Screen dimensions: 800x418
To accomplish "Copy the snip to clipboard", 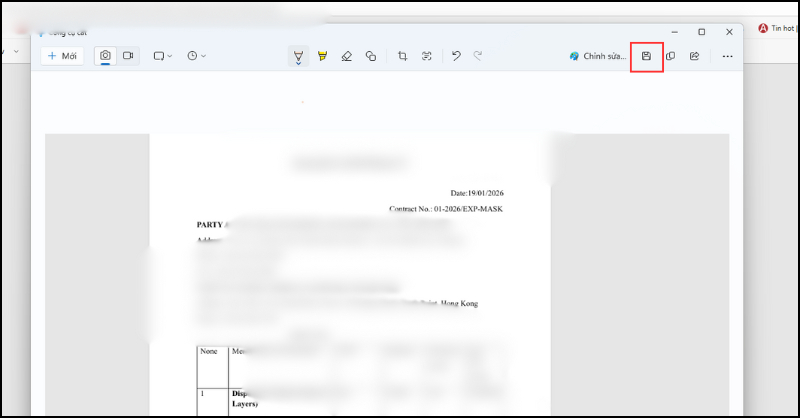I will tap(670, 56).
